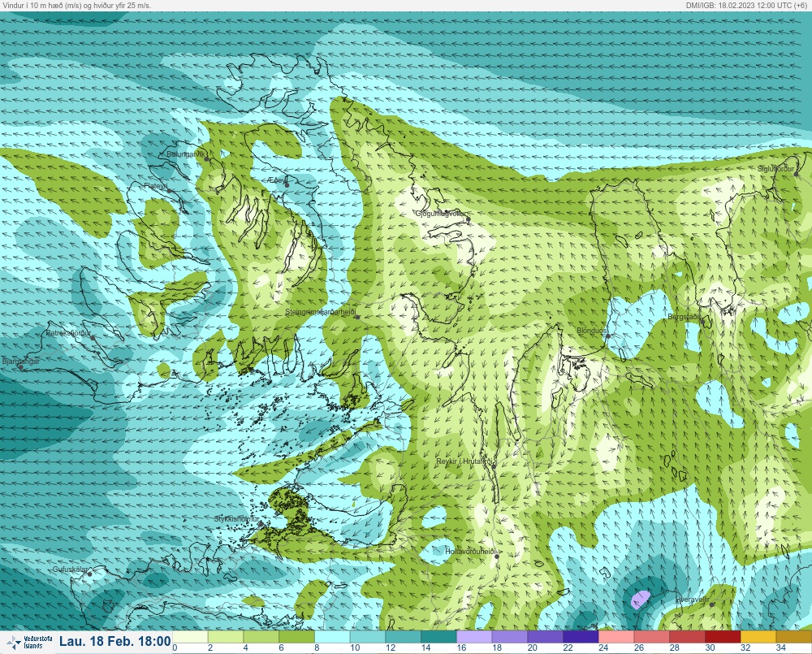Select the brown-orange 34+ m/s legend swatch
812x654 pixels.
pyautogui.click(x=794, y=636)
